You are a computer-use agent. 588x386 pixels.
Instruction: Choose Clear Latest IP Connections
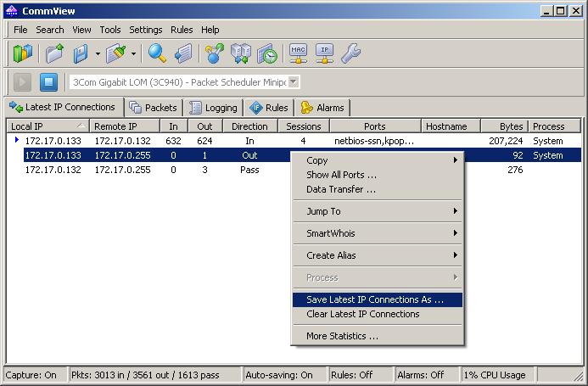click(x=378, y=314)
